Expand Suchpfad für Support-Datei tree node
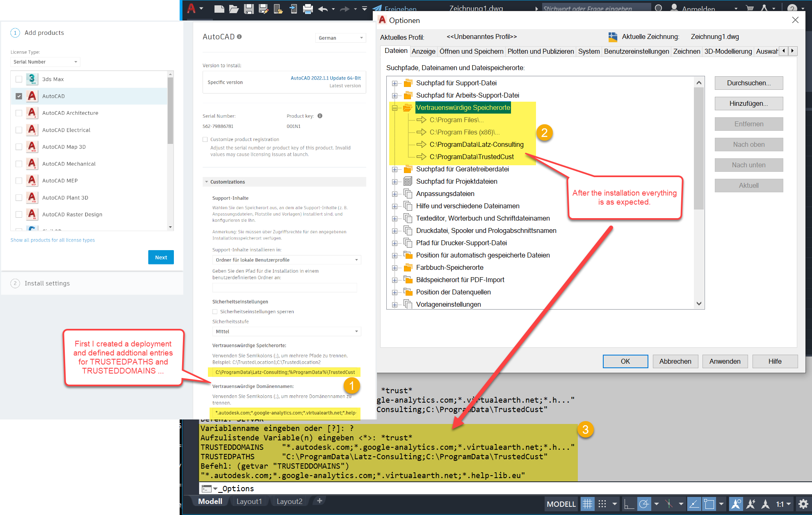This screenshot has height=515, width=812. coord(395,83)
